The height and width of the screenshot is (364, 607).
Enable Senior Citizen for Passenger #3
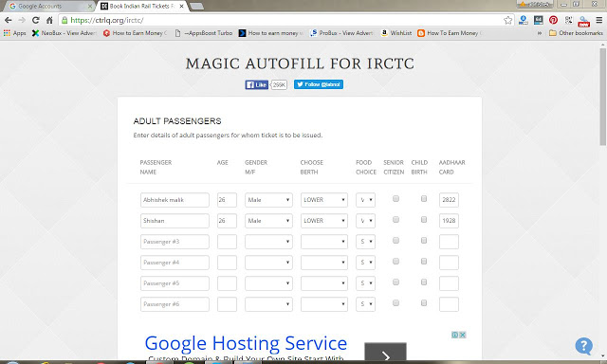[395, 240]
